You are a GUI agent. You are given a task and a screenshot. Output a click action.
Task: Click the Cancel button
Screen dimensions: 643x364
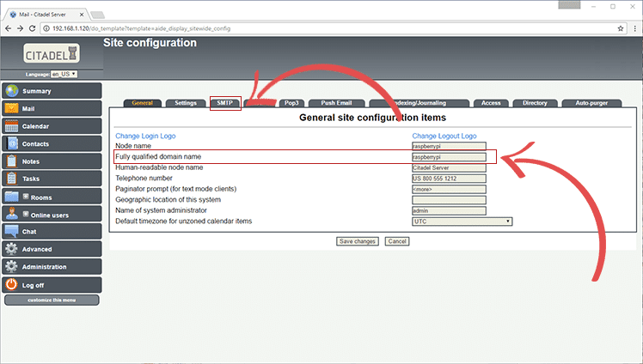(396, 241)
